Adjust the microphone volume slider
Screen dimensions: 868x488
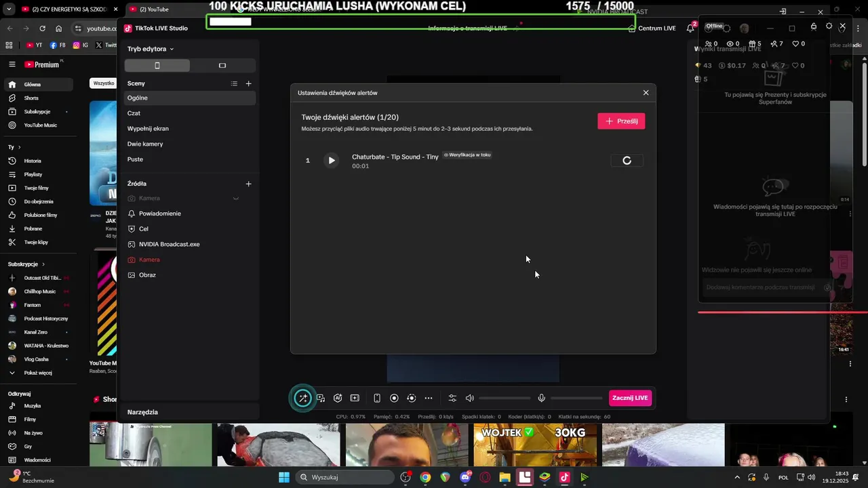click(576, 398)
